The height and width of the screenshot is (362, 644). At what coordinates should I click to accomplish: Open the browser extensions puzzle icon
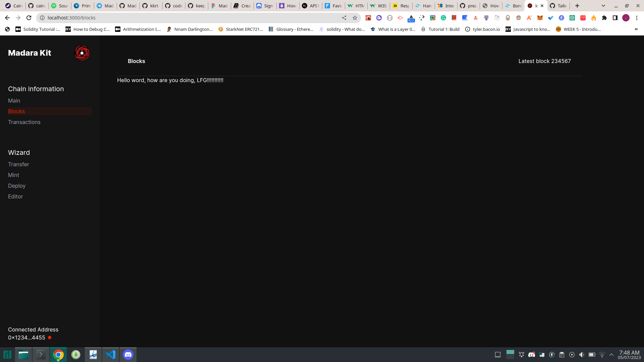click(x=604, y=18)
